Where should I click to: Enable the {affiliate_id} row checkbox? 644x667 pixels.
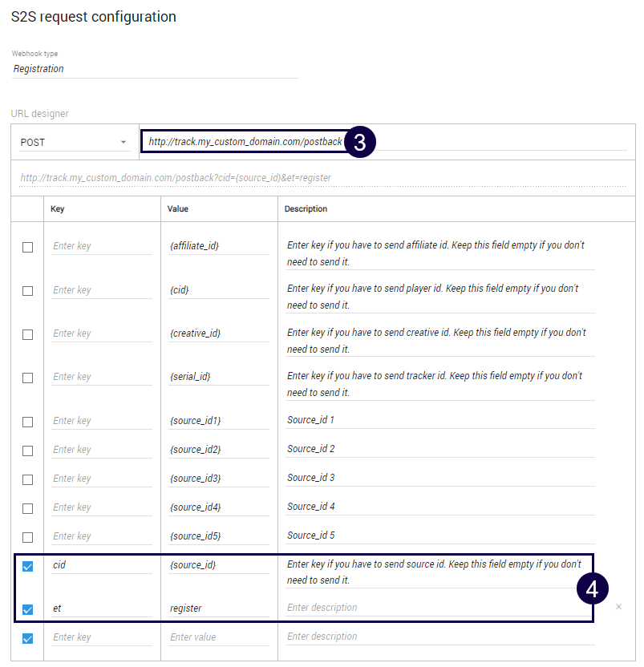click(x=28, y=247)
